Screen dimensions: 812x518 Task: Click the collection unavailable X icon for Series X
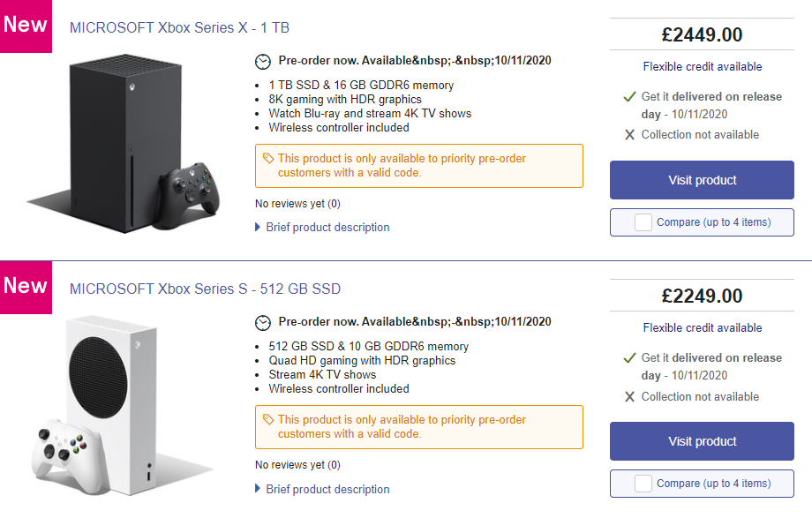[629, 135]
